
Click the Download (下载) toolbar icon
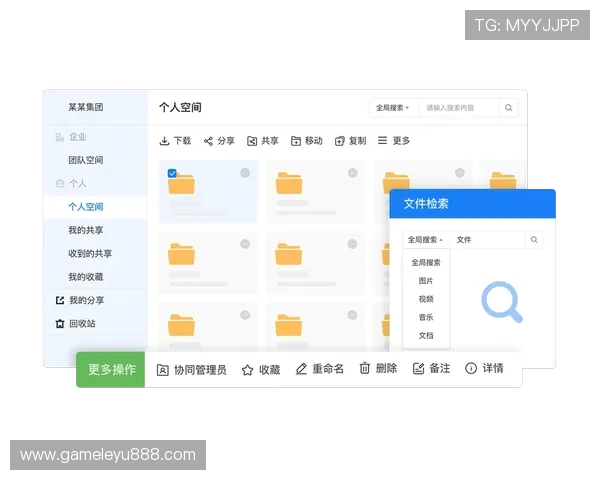[x=164, y=141]
